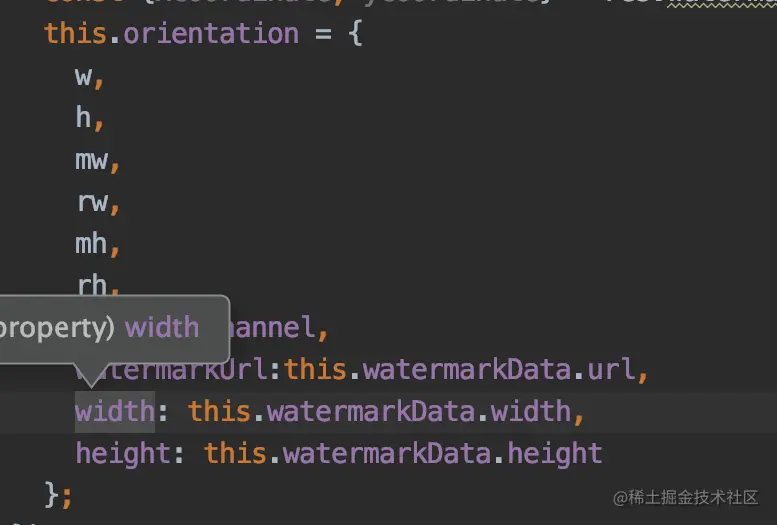Place cursor on the w shorthand property
777x525 pixels.
pyautogui.click(x=84, y=75)
